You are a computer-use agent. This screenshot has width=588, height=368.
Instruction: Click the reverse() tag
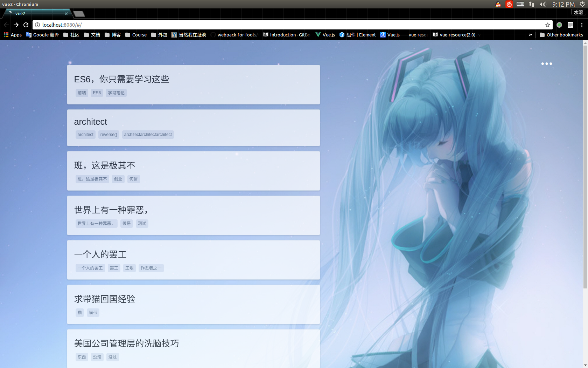(108, 135)
